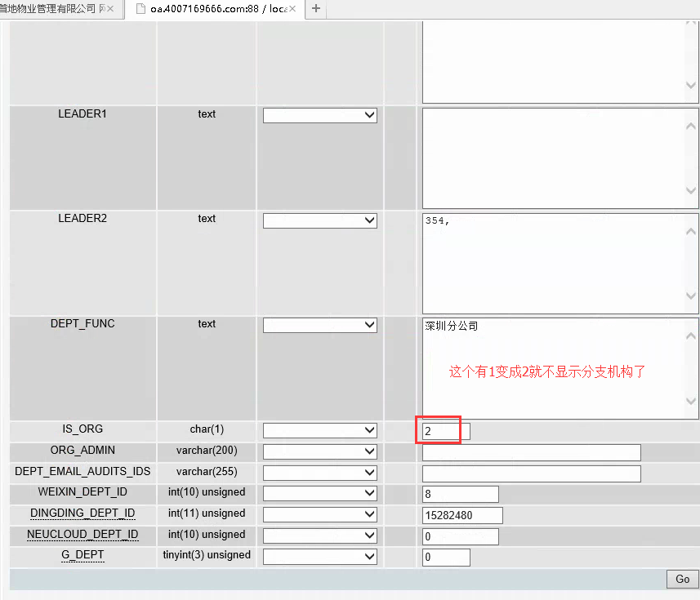
Task: Open function dropdown for ORG_ADMIN
Action: point(319,451)
